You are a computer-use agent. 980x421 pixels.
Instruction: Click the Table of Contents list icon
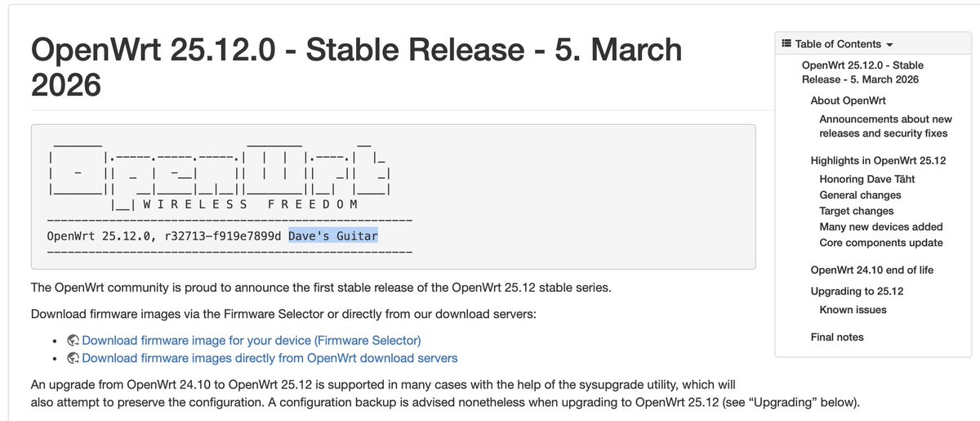pos(786,44)
